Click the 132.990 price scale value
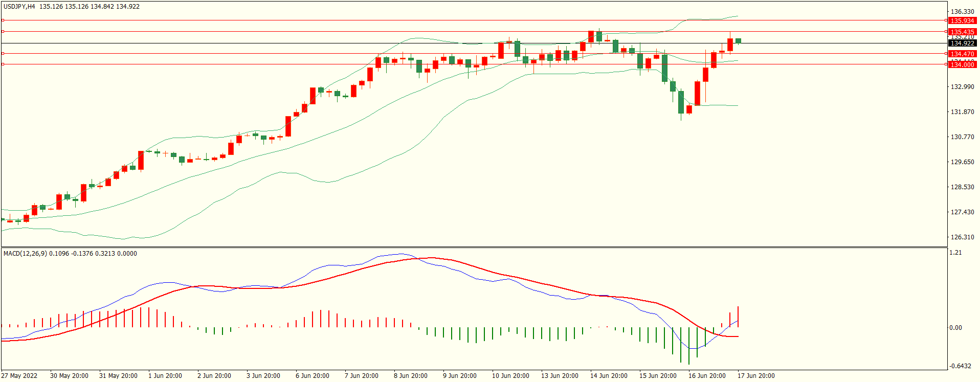980x382 pixels. tap(962, 87)
